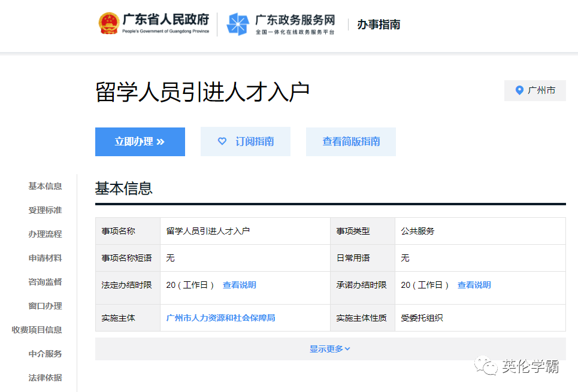
Task: Click 20（工作日）beside 法定办结时限
Action: pos(190,285)
